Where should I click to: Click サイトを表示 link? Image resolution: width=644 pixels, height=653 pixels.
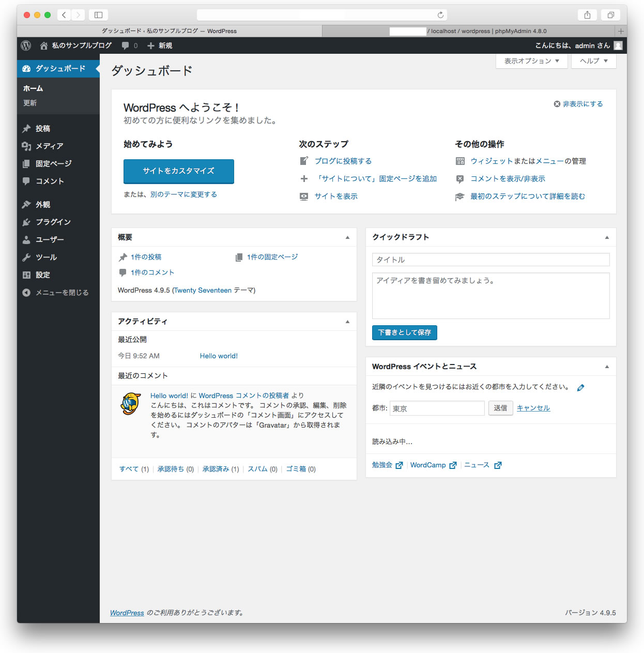(336, 196)
